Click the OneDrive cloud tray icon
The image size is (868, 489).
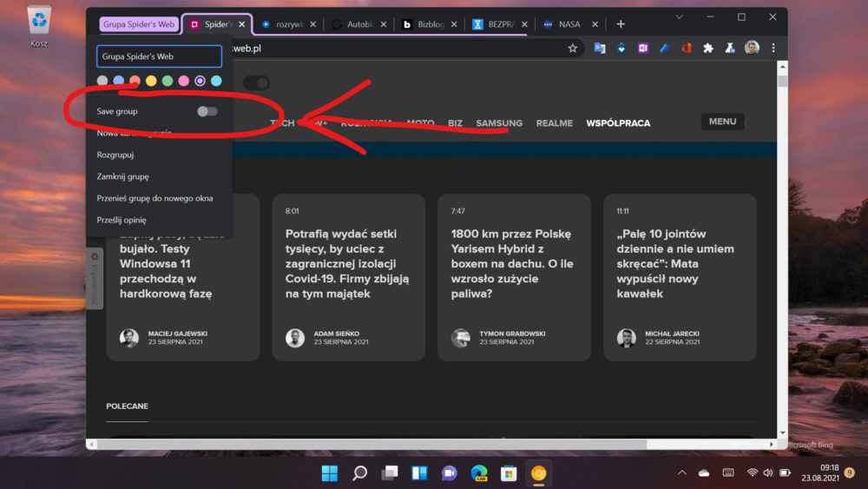(x=704, y=473)
